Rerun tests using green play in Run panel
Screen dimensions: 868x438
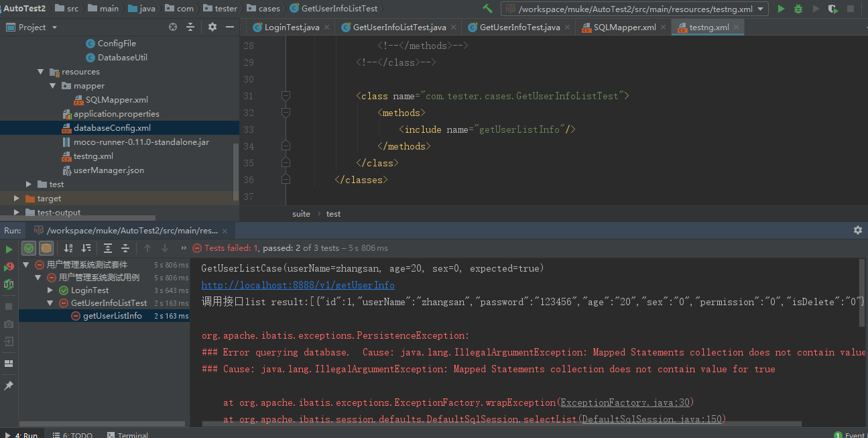click(x=9, y=249)
